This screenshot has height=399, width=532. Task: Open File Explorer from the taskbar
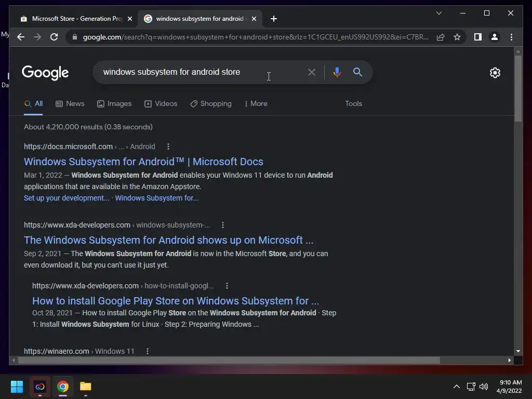pos(86,387)
